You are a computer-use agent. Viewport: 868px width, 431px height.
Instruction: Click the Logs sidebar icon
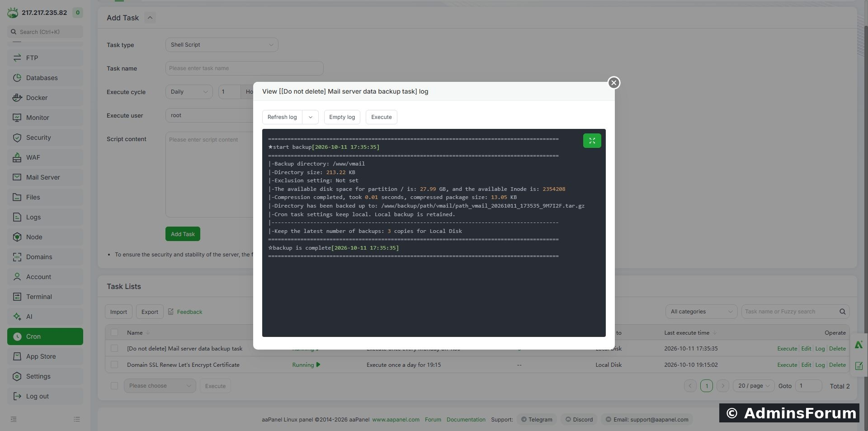(x=17, y=217)
